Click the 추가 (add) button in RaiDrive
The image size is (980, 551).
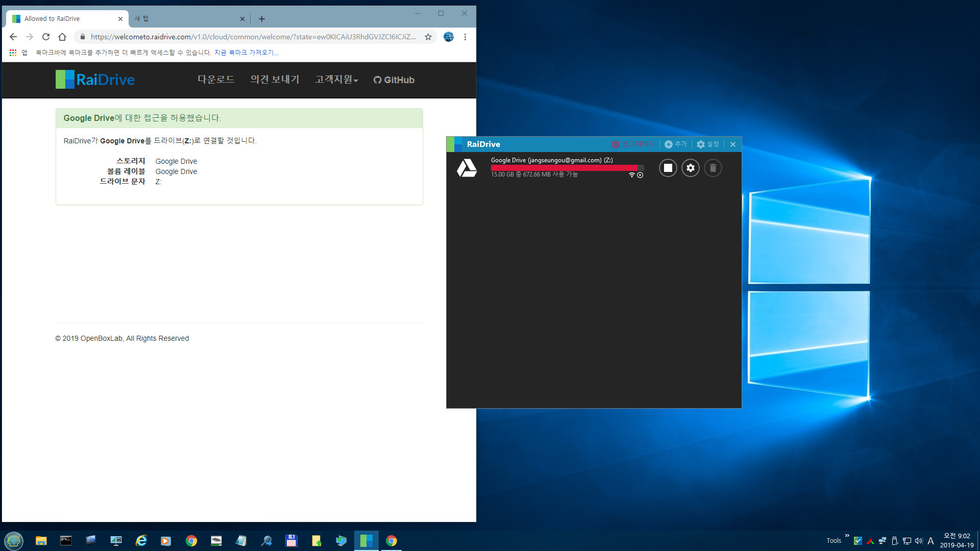[x=676, y=144]
